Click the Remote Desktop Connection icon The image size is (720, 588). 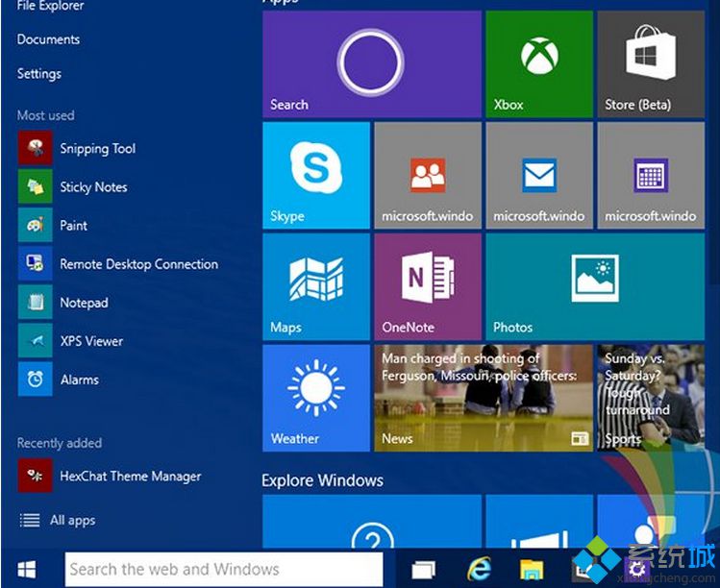[36, 263]
